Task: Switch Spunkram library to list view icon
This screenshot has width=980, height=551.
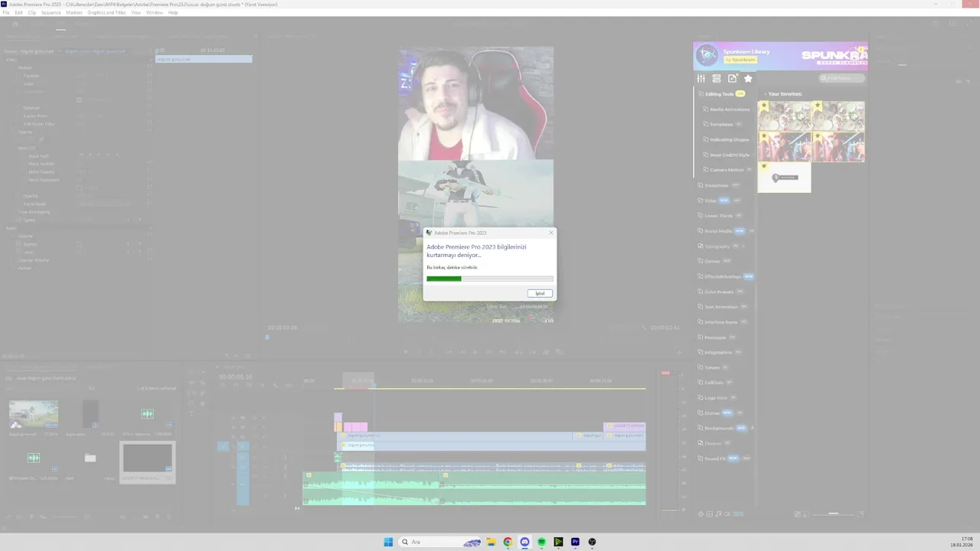Action: click(717, 78)
